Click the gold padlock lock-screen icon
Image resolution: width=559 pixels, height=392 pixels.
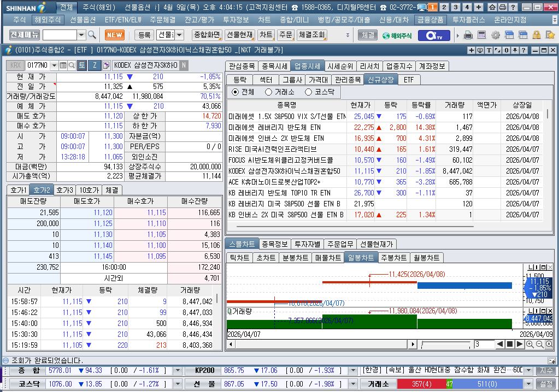click(x=536, y=35)
